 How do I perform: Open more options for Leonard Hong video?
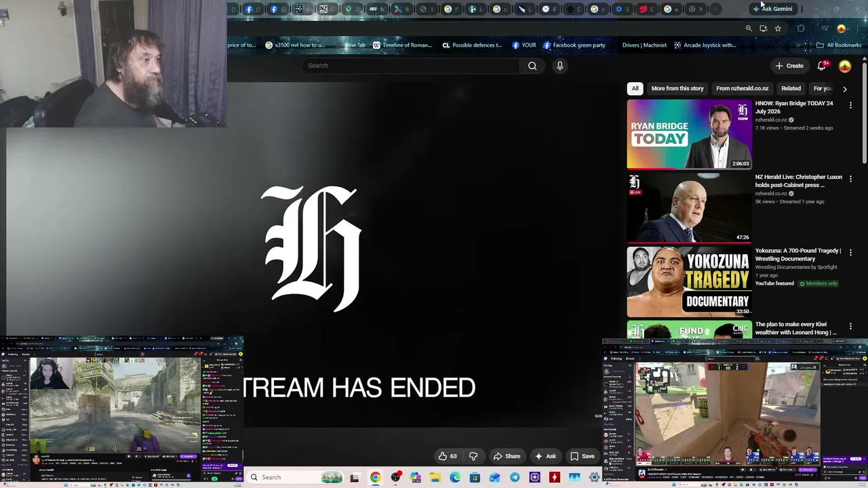click(x=850, y=326)
